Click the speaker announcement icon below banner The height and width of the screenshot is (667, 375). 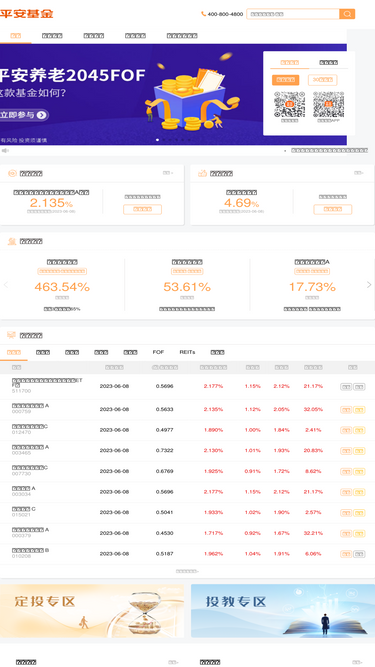(5, 151)
